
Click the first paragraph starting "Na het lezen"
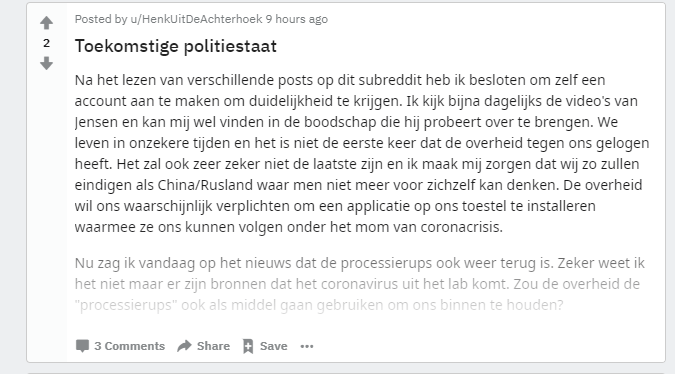point(362,153)
